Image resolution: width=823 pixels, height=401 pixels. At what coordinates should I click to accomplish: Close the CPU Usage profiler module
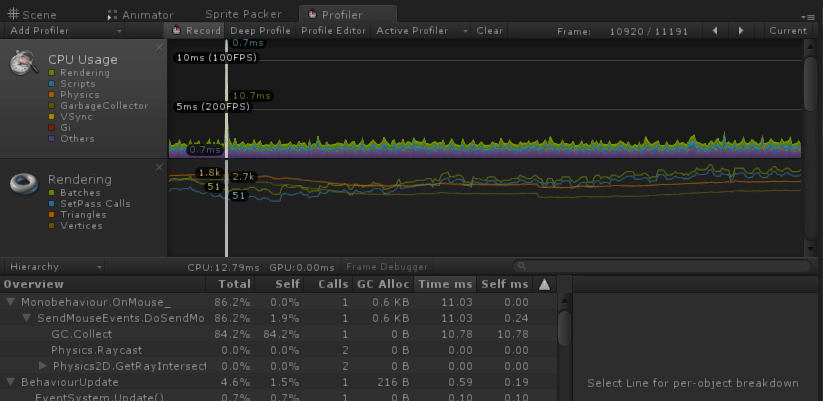click(160, 47)
